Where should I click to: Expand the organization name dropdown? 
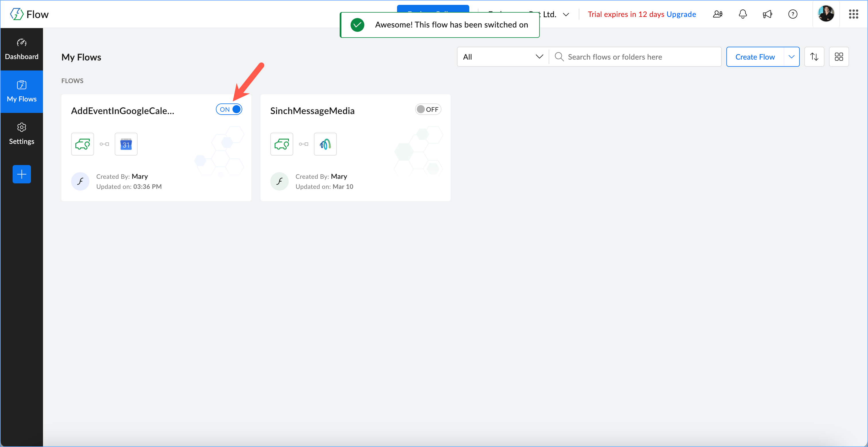coord(566,15)
